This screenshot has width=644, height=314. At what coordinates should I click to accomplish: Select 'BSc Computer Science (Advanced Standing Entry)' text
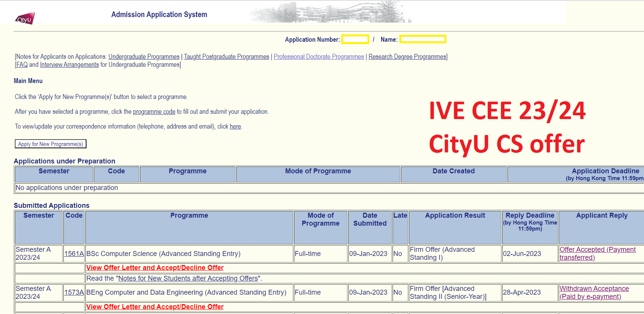163,254
